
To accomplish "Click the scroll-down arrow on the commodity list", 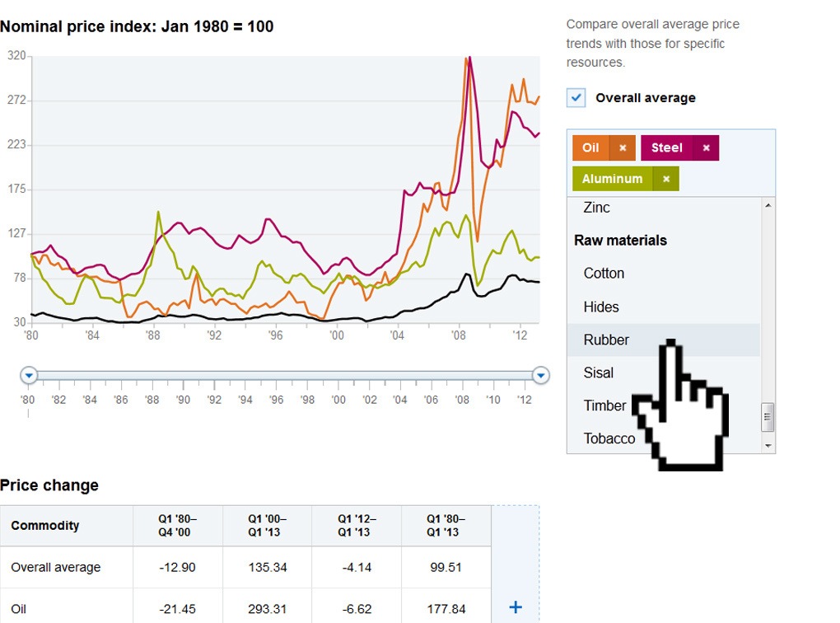I will [x=768, y=445].
